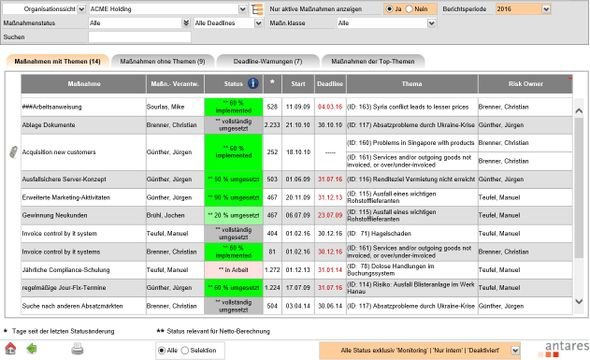Open Maßnahmen ohne Themen (9) tab

pos(163,61)
